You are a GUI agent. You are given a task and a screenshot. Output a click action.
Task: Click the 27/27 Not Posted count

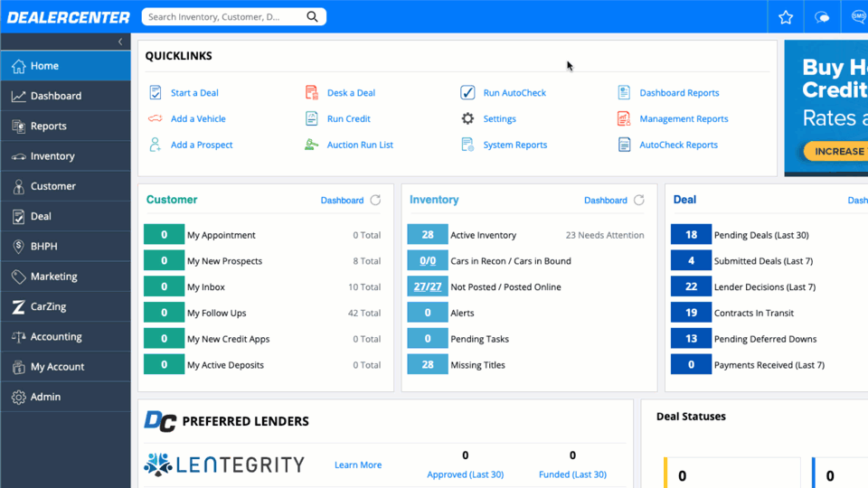point(428,286)
